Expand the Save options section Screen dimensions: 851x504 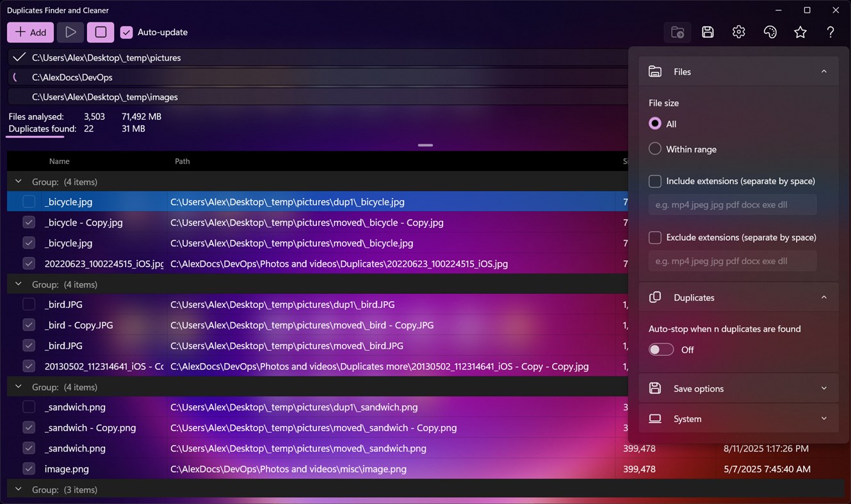click(x=824, y=388)
